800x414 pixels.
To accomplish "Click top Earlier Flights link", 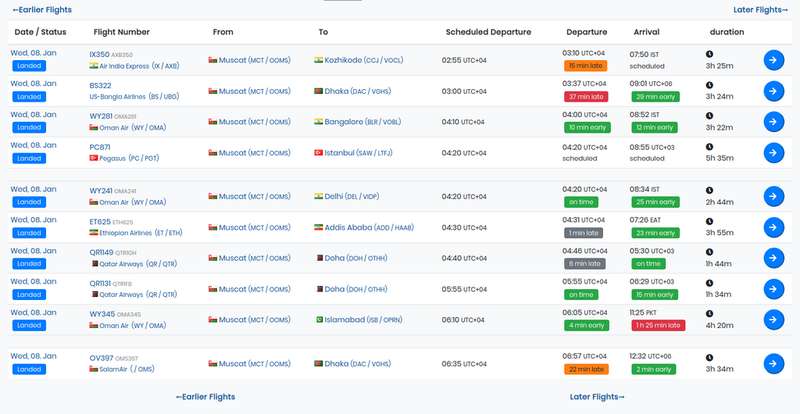I will pyautogui.click(x=41, y=10).
